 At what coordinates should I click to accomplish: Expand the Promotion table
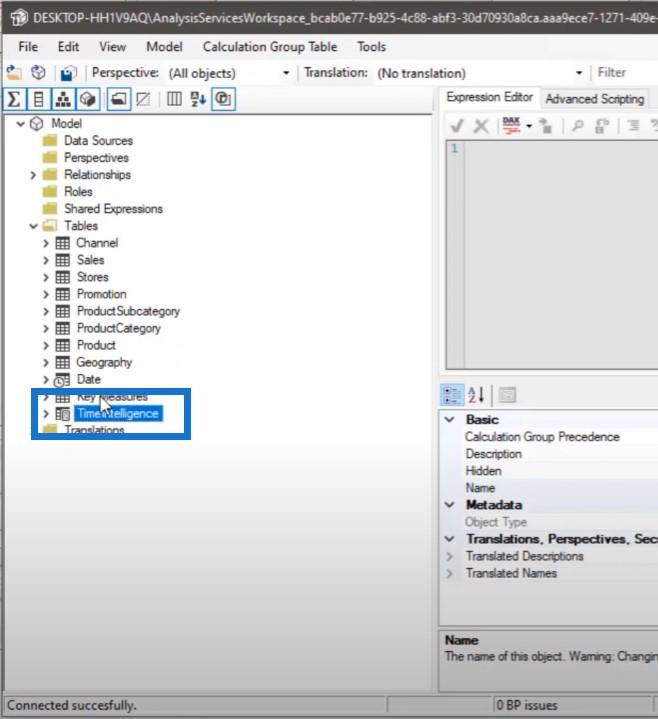[46, 294]
